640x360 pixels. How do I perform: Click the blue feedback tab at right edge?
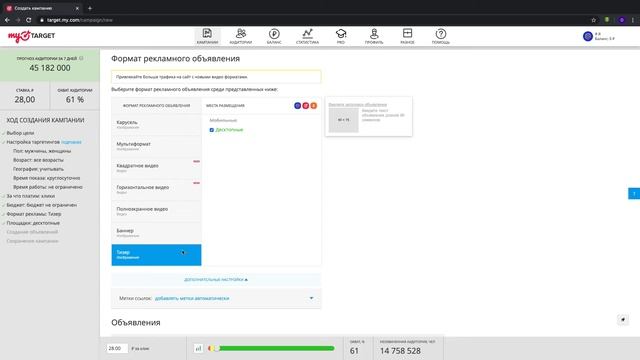point(634,193)
